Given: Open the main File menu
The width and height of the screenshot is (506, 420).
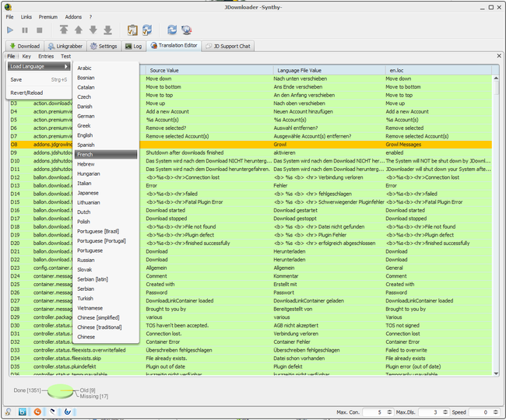Looking at the screenshot, I should pyautogui.click(x=9, y=17).
